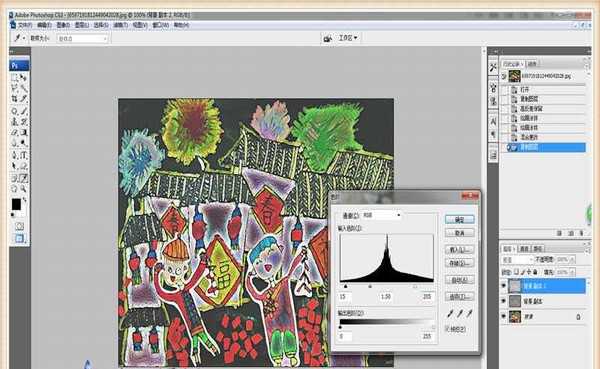600x369 pixels.
Task: Create new snapshot in History panel
Action: (x=571, y=233)
